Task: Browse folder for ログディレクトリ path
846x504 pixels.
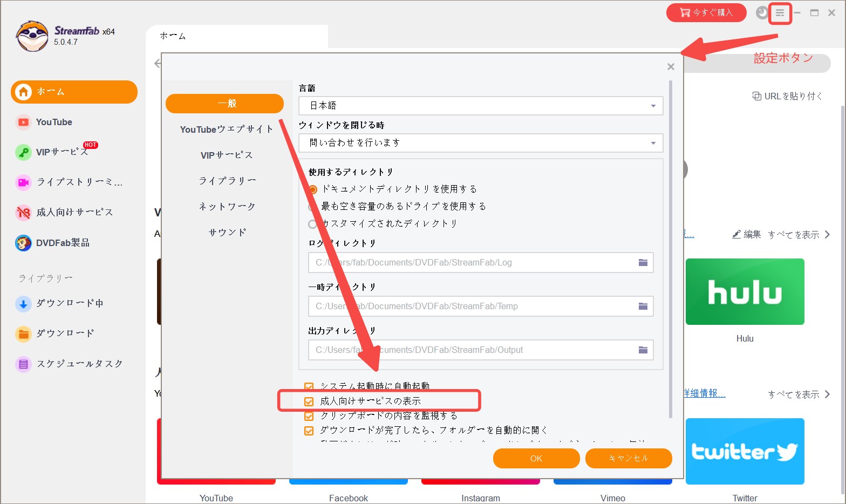Action: (643, 263)
